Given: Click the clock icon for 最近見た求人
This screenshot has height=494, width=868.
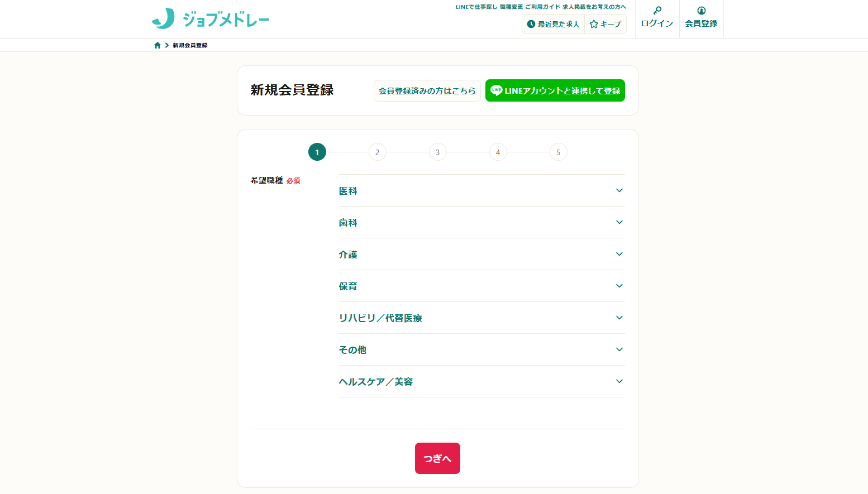Looking at the screenshot, I should [x=531, y=24].
